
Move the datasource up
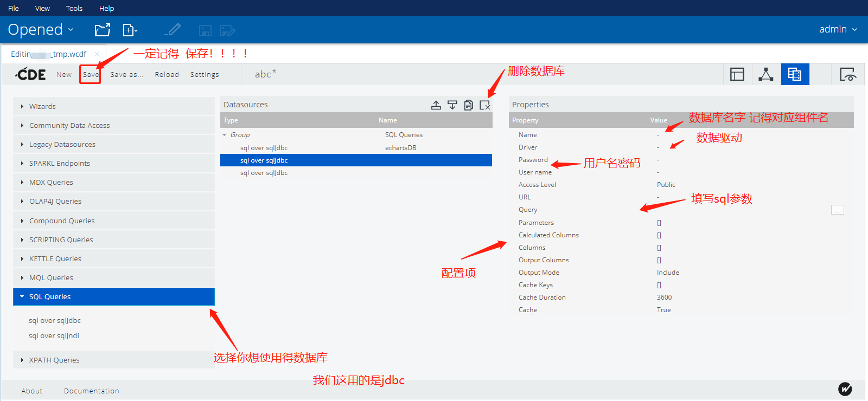coord(436,105)
